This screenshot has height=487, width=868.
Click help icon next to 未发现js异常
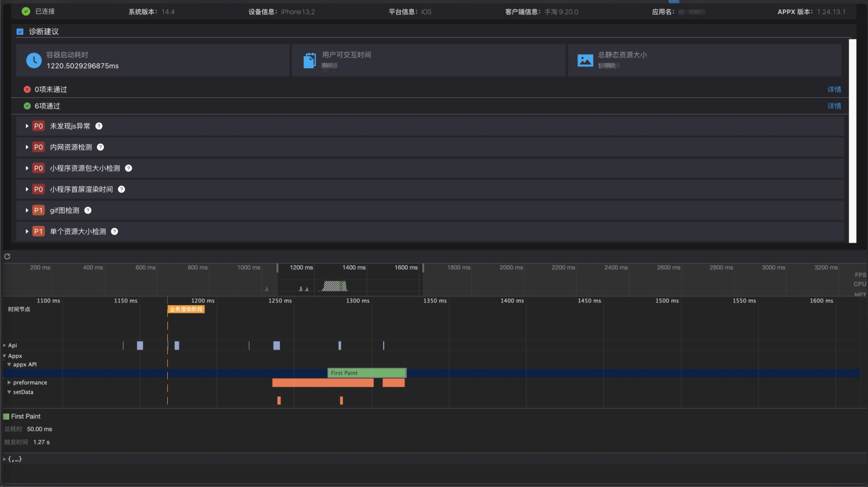point(99,126)
